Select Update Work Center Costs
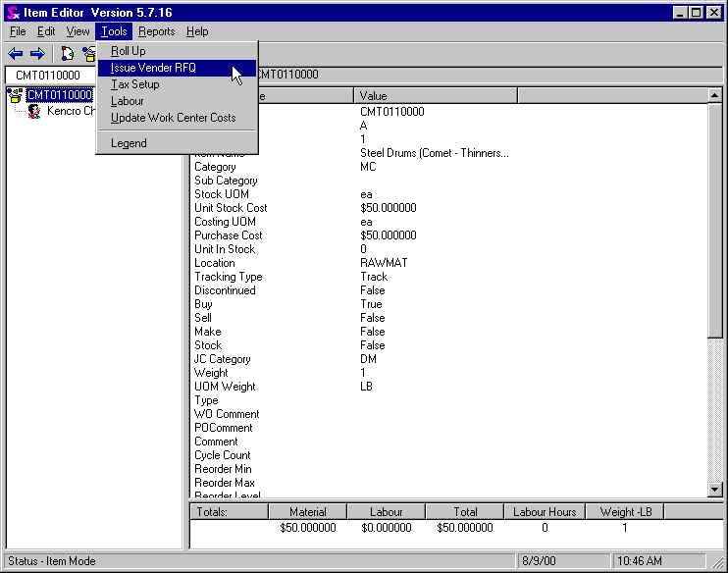The height and width of the screenshot is (573, 728). pos(173,118)
